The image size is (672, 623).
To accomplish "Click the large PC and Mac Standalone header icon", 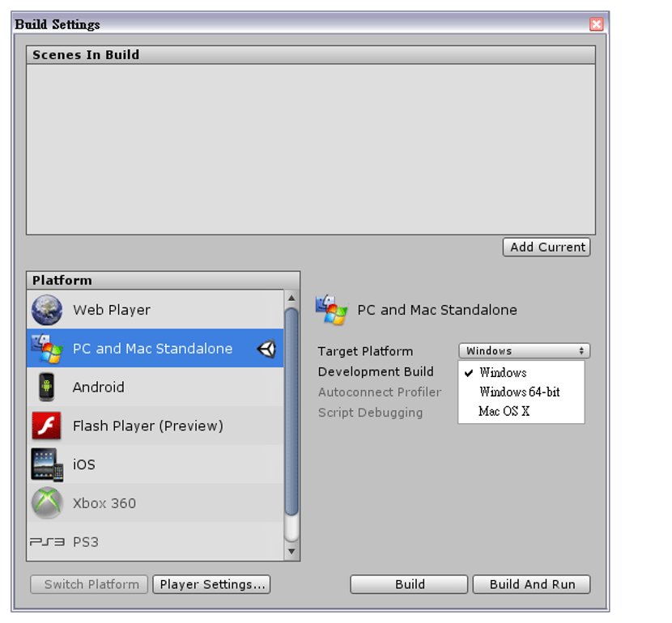I will point(331,310).
